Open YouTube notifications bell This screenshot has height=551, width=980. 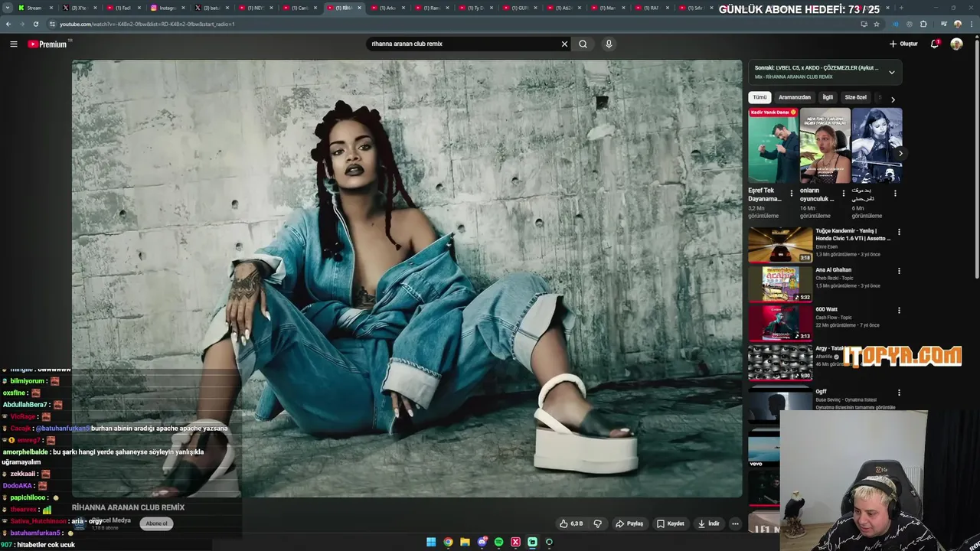935,44
